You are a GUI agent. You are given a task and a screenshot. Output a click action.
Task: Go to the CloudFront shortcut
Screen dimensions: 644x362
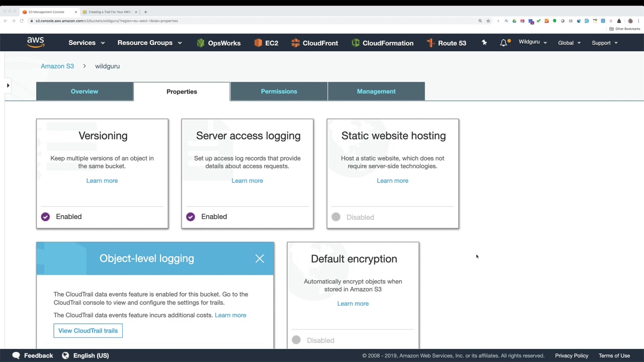[314, 43]
